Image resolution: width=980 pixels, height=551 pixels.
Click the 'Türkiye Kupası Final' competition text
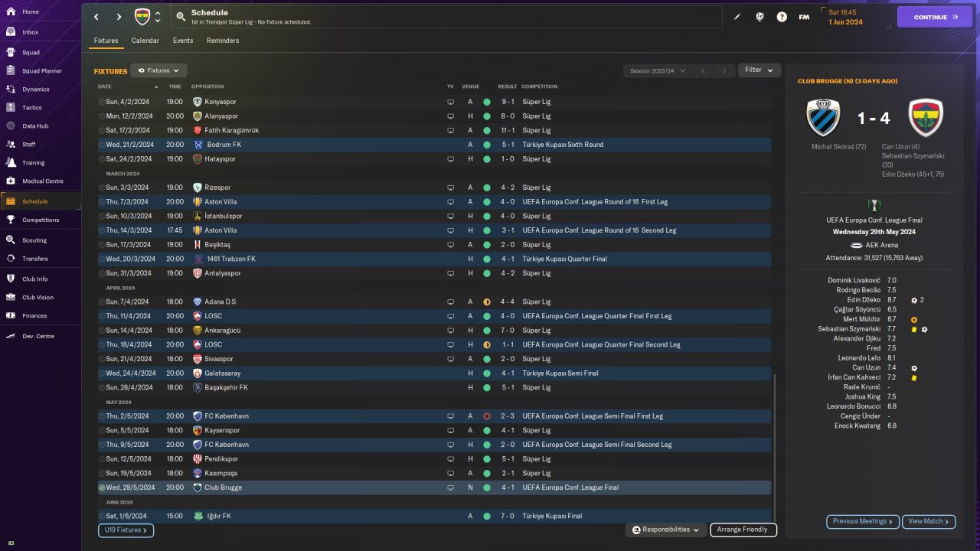pyautogui.click(x=552, y=516)
